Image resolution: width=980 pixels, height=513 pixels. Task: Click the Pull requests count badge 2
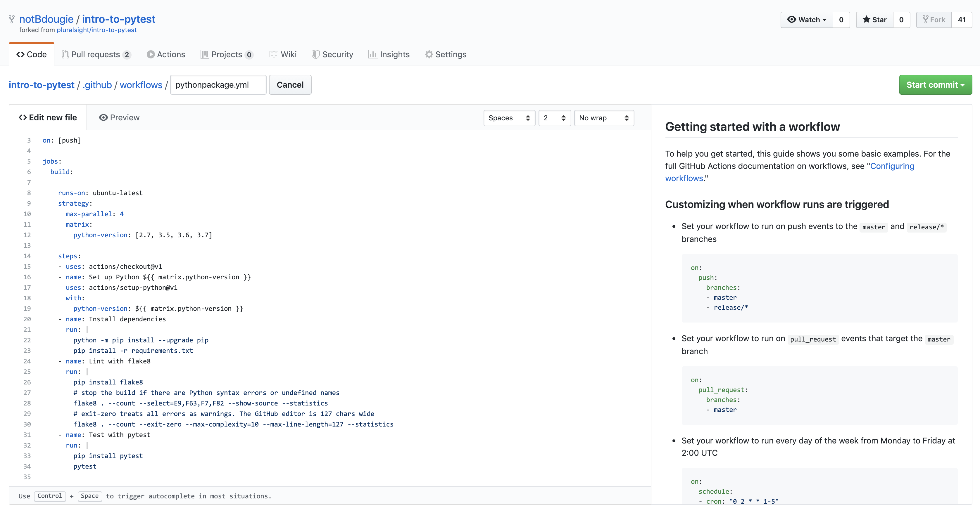click(x=127, y=55)
